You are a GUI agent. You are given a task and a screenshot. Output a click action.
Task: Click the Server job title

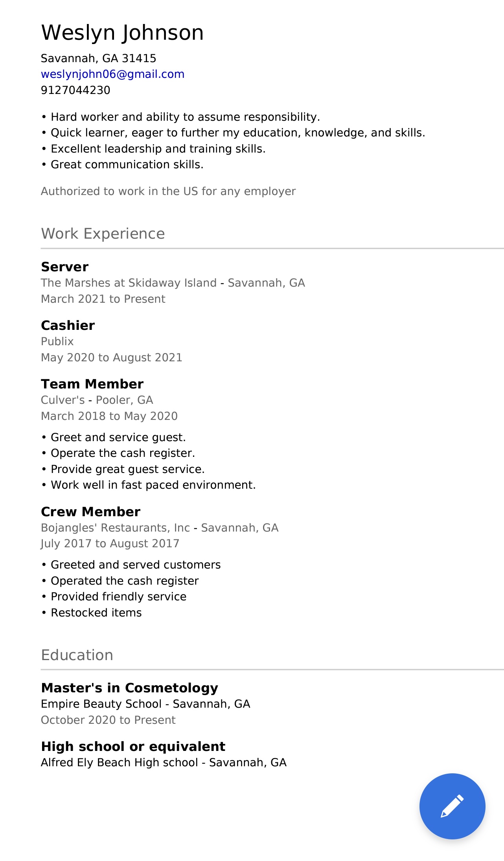tap(65, 267)
